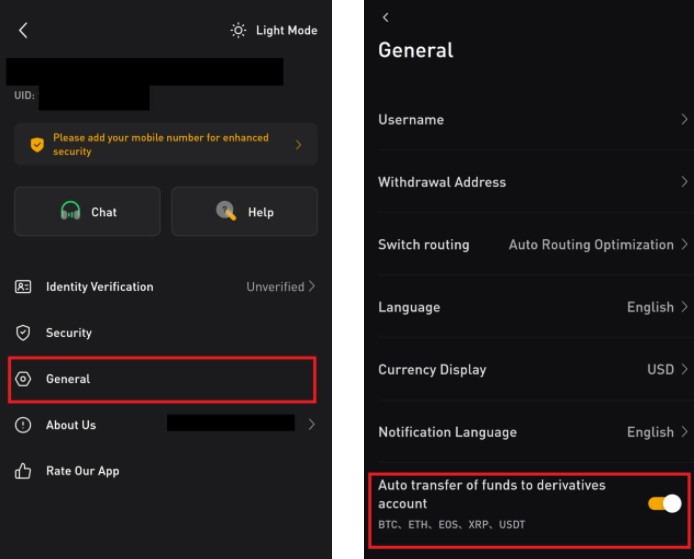Click the sun icon for Light Mode
Viewport: 694px width, 559px height.
238,31
